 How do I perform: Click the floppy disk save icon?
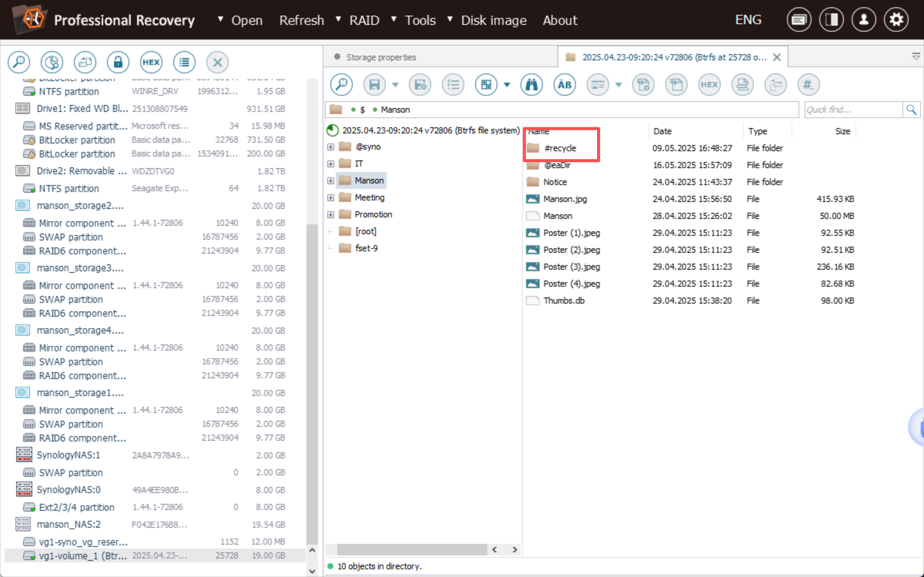pos(375,85)
